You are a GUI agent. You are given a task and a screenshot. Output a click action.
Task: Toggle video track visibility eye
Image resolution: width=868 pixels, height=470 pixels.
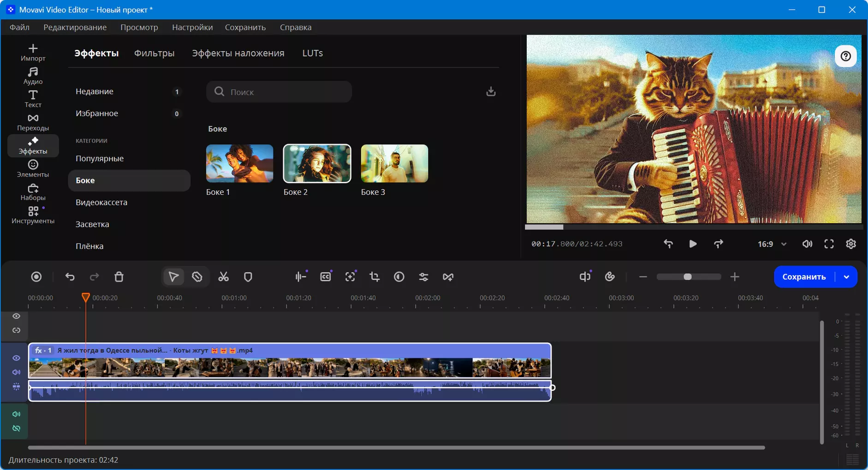click(x=16, y=358)
